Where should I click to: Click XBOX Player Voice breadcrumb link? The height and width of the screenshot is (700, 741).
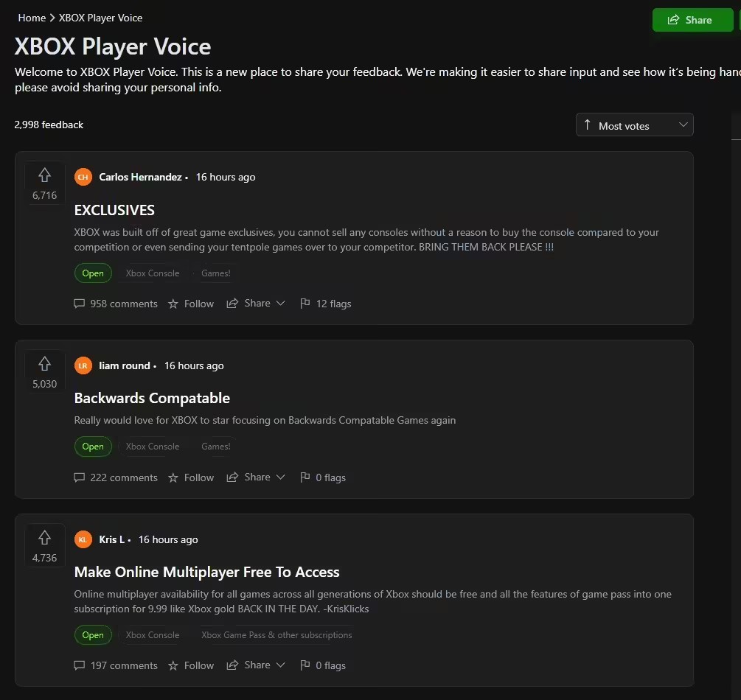100,18
